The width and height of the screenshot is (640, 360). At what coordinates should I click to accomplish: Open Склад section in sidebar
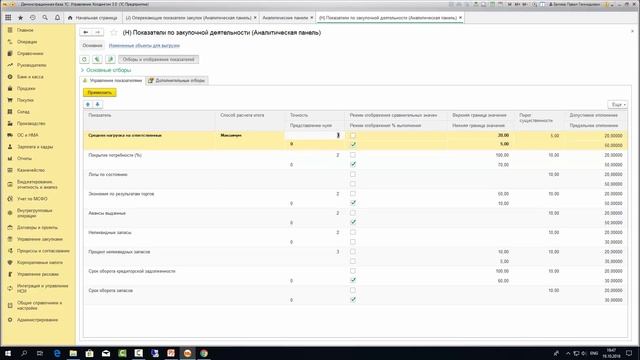point(23,111)
